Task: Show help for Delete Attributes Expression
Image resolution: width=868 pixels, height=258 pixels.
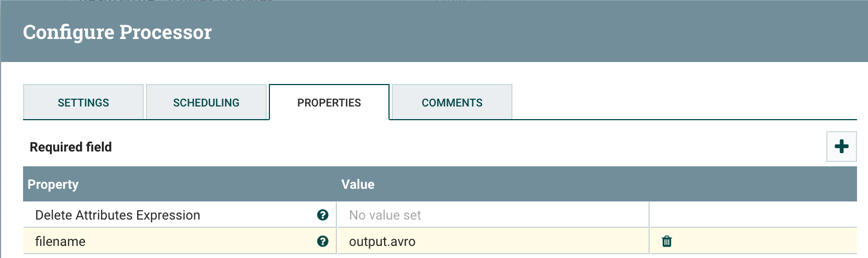Action: (323, 215)
